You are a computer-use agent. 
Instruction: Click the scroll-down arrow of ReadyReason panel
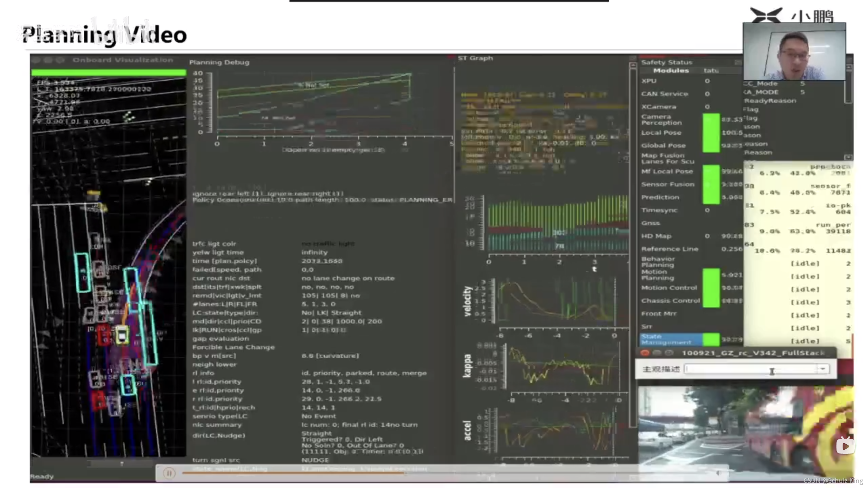click(x=848, y=157)
